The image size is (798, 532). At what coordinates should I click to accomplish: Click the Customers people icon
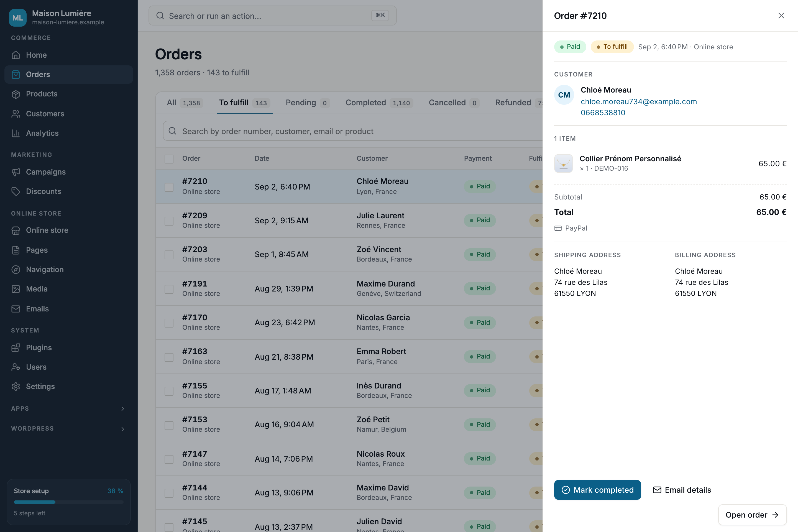point(16,114)
